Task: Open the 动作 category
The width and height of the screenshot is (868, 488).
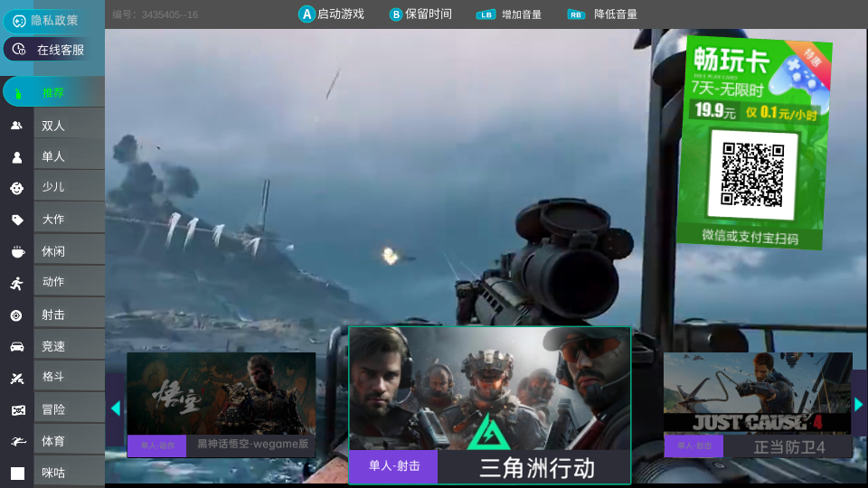Action: (x=70, y=282)
